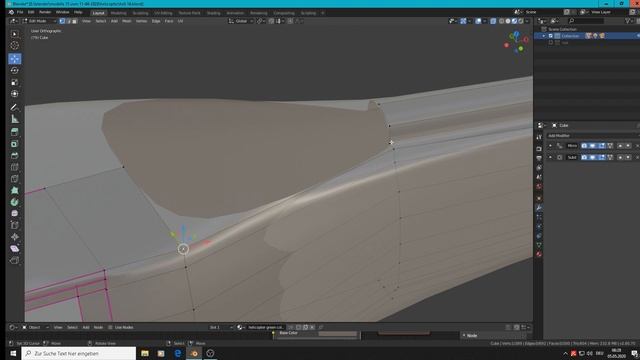
Task: Switch to the Modeling workspace tab
Action: [x=118, y=13]
